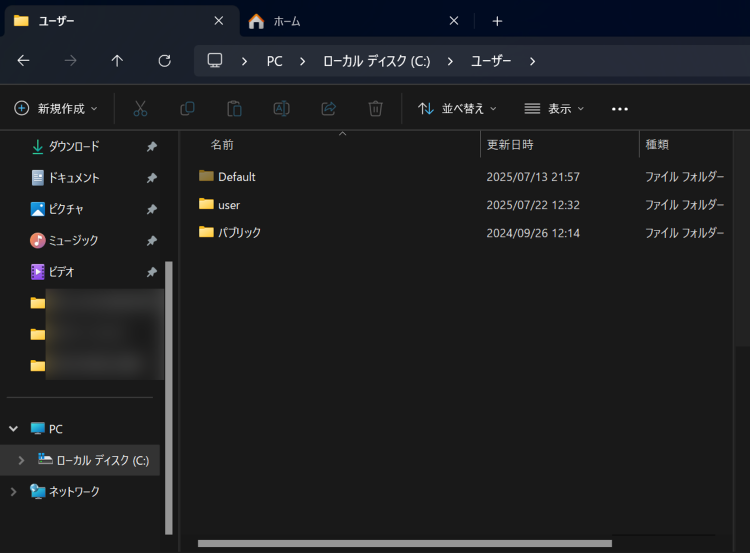Open ドキュメント in the sidebar

point(74,178)
